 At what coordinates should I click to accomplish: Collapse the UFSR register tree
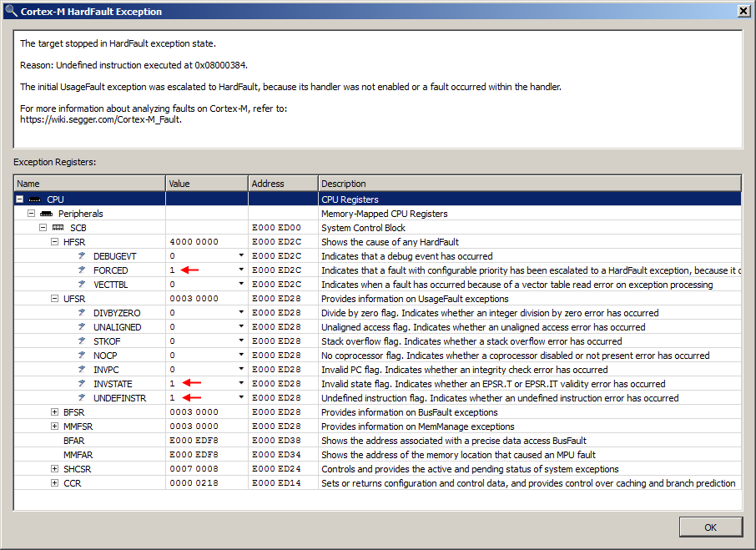53,299
